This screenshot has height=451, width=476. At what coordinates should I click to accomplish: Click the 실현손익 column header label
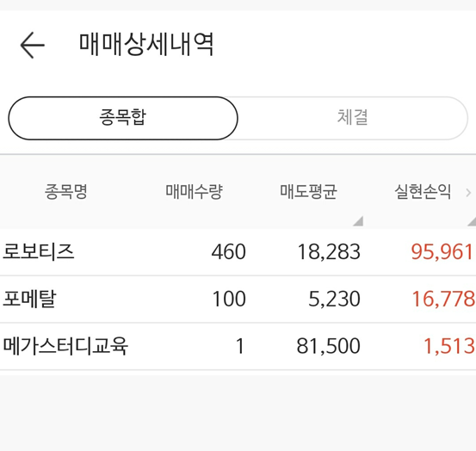pyautogui.click(x=423, y=192)
